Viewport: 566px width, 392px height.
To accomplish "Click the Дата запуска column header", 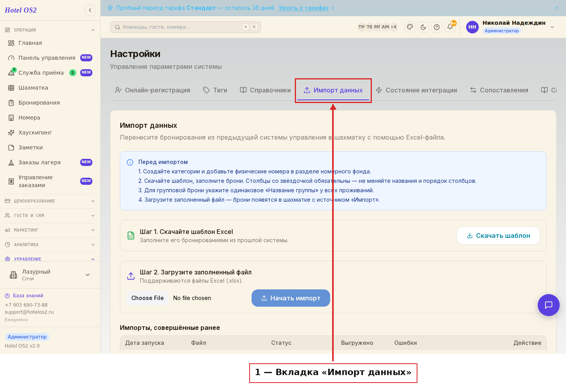I will tap(145, 343).
